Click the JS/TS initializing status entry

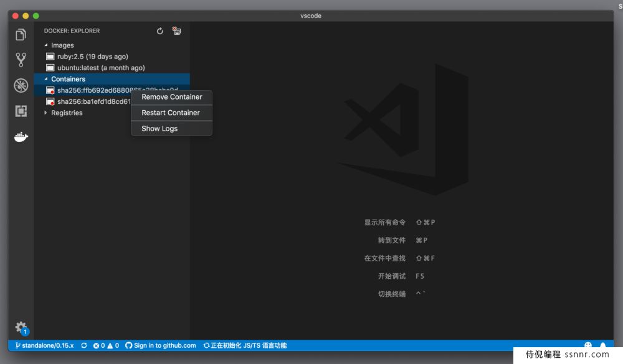(245, 345)
